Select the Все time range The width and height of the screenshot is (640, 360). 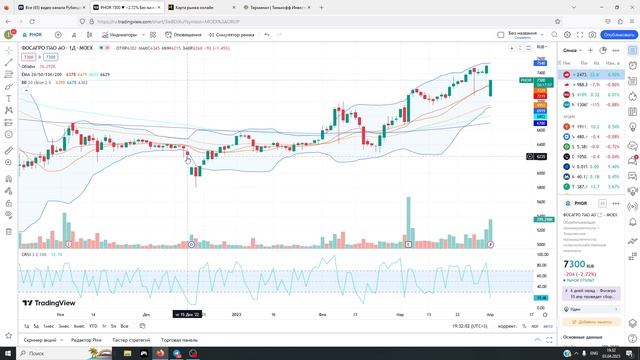(x=124, y=326)
